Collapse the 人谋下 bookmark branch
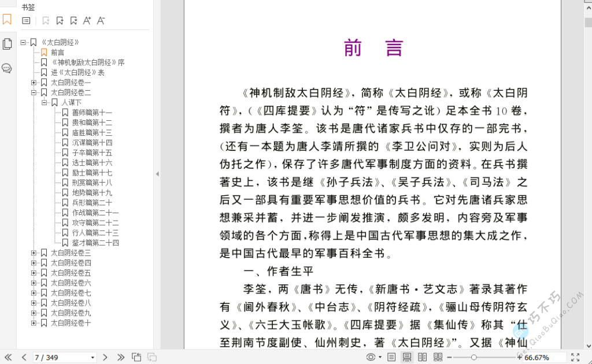This screenshot has width=592, height=364. coord(45,102)
